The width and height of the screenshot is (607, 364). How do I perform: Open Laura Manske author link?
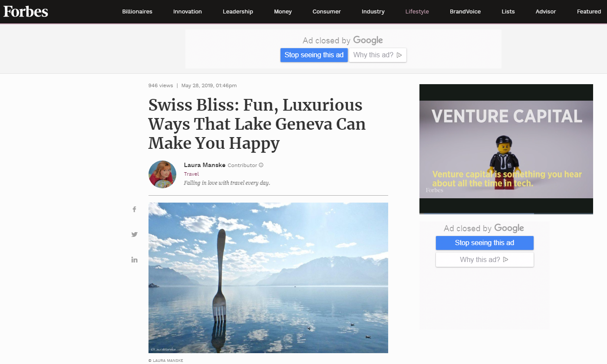click(205, 165)
